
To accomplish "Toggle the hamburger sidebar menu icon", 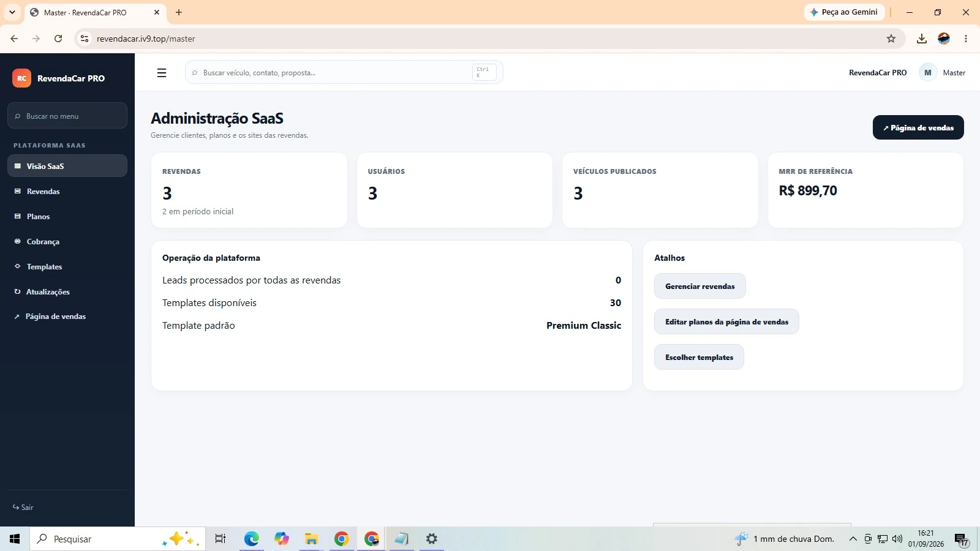I will pyautogui.click(x=162, y=73).
